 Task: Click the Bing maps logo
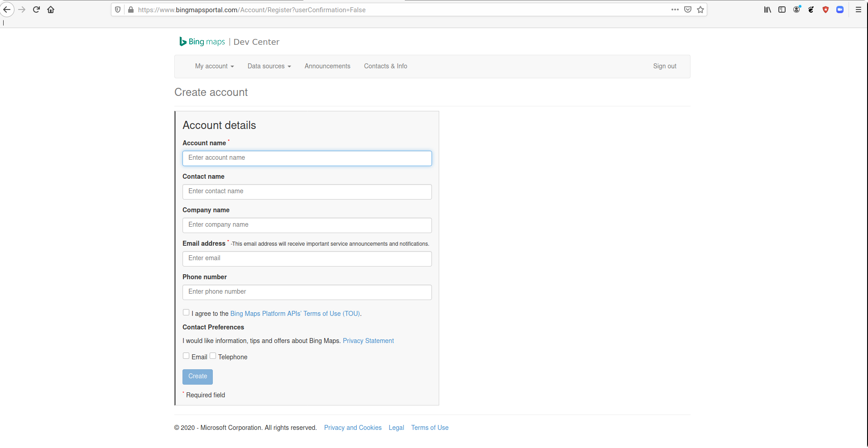(x=202, y=42)
